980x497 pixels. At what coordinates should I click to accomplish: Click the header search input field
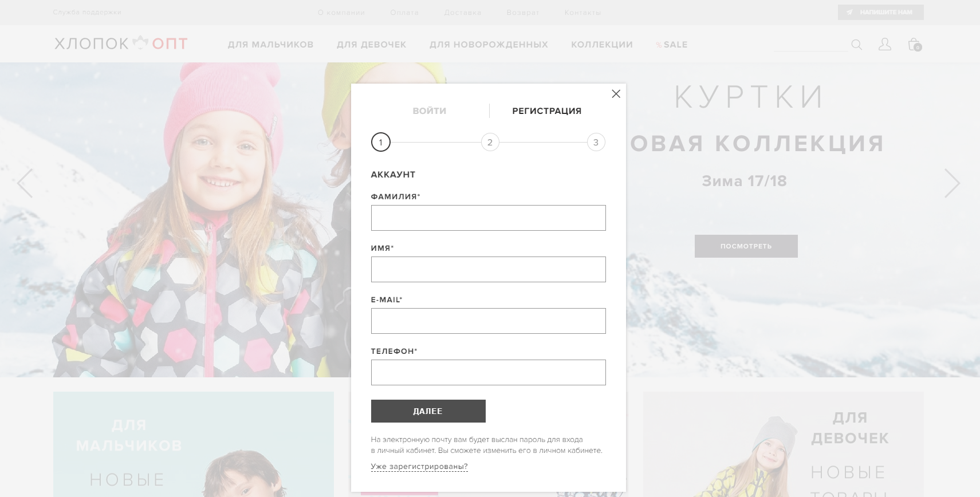coord(810,45)
